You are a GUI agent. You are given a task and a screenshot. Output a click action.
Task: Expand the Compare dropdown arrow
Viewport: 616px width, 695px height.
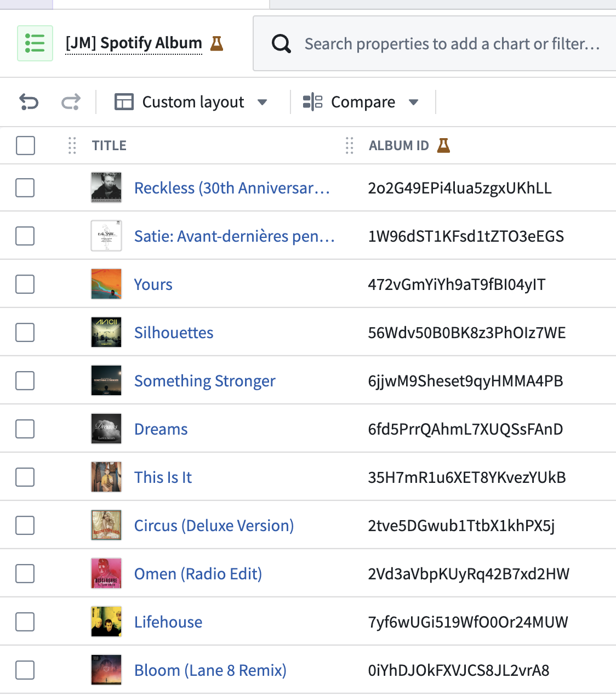[x=414, y=102]
